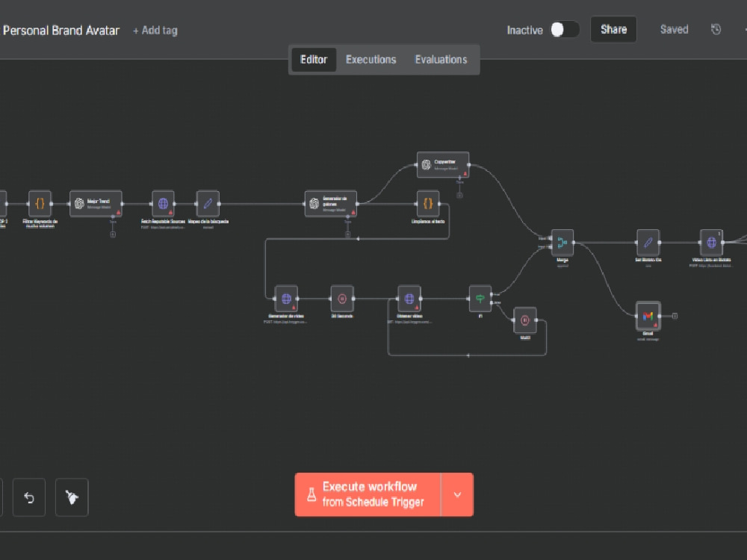Select the Wait node after If
Screen dimensions: 747x560
click(525, 320)
